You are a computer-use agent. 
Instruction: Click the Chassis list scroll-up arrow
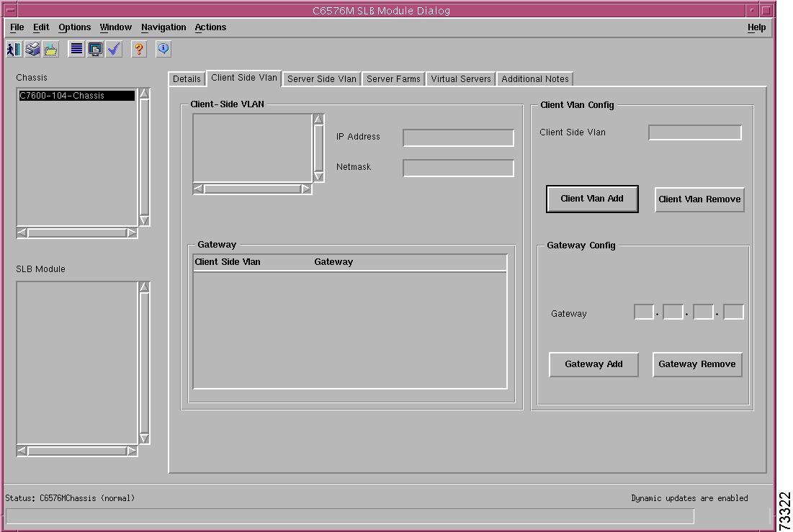tap(144, 94)
